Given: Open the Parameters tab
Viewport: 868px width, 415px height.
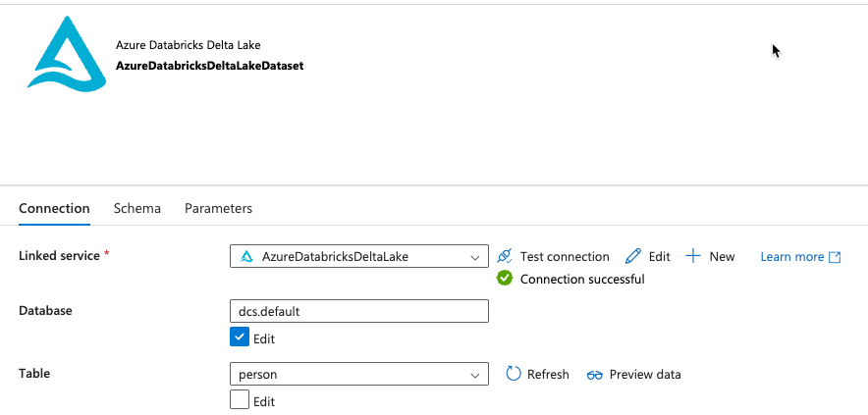Looking at the screenshot, I should pos(218,208).
